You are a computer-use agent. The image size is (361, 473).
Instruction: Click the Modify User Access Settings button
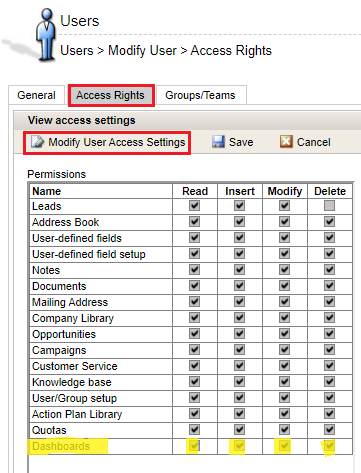(x=107, y=142)
